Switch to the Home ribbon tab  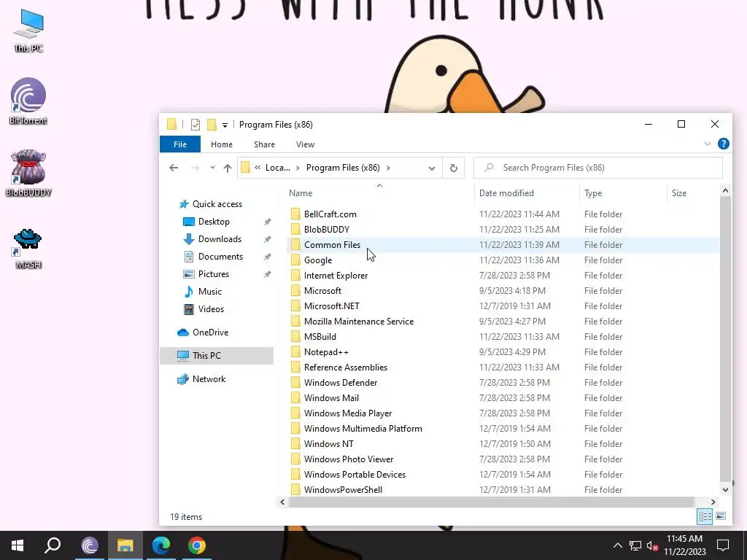pyautogui.click(x=222, y=144)
